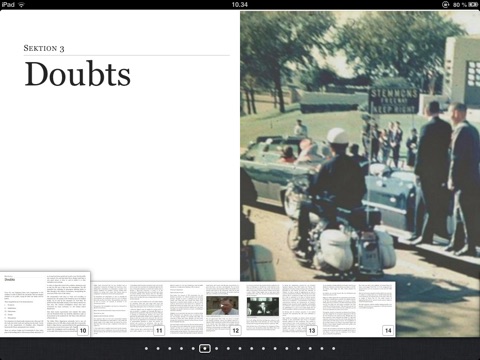The width and height of the screenshot is (480, 360).
Task: Tap the "iPad" label in the status bar
Action: 8,5
